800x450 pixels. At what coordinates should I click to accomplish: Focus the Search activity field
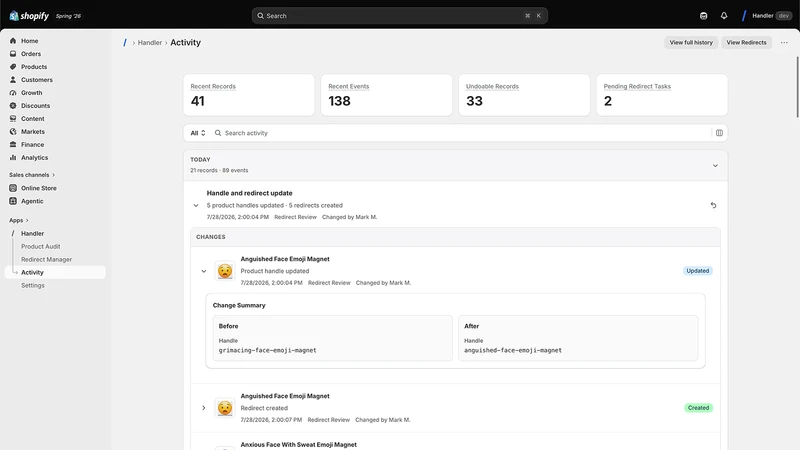pyautogui.click(x=461, y=133)
